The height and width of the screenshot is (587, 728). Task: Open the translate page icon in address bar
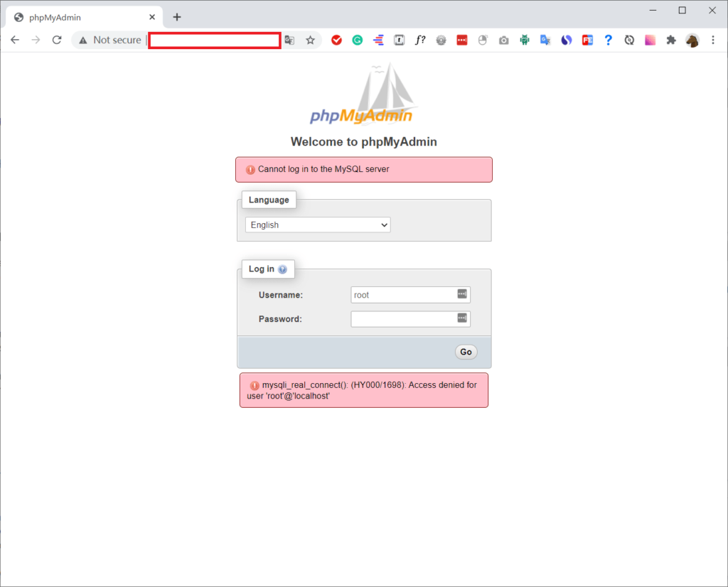[290, 41]
